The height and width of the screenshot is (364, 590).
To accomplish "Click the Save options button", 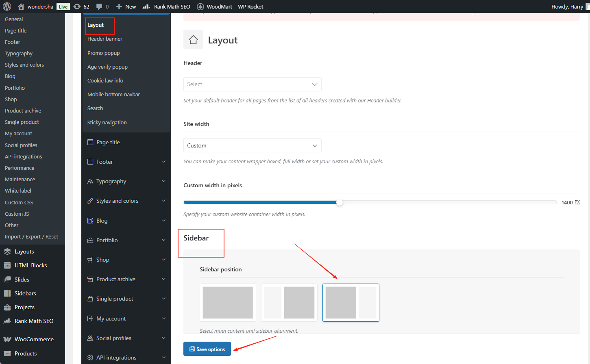I will tap(207, 349).
